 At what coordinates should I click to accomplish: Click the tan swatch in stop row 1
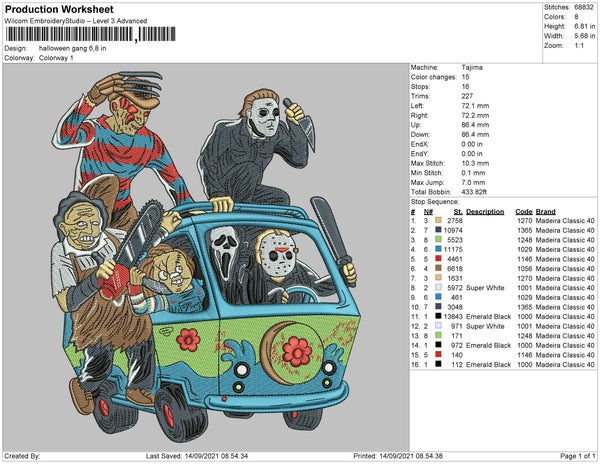point(438,220)
